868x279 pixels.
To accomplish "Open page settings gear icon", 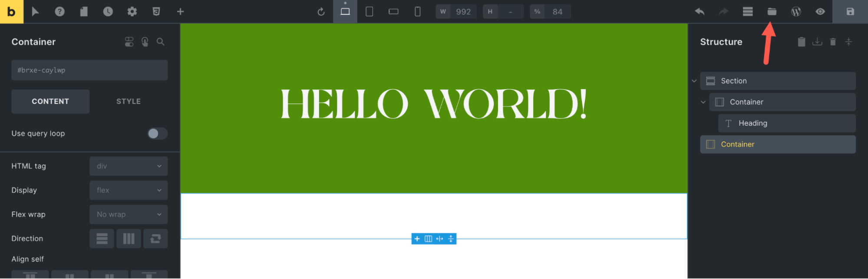I will [132, 12].
